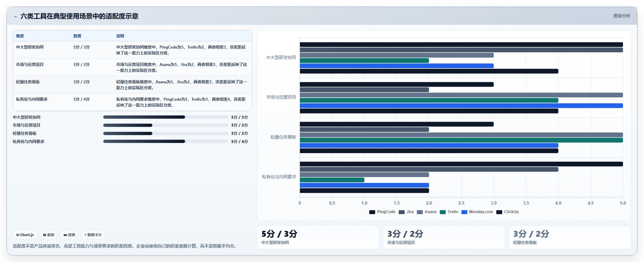Click the 表格 tag chip
Image resolution: width=644 pixels, height=262 pixels.
click(48, 235)
